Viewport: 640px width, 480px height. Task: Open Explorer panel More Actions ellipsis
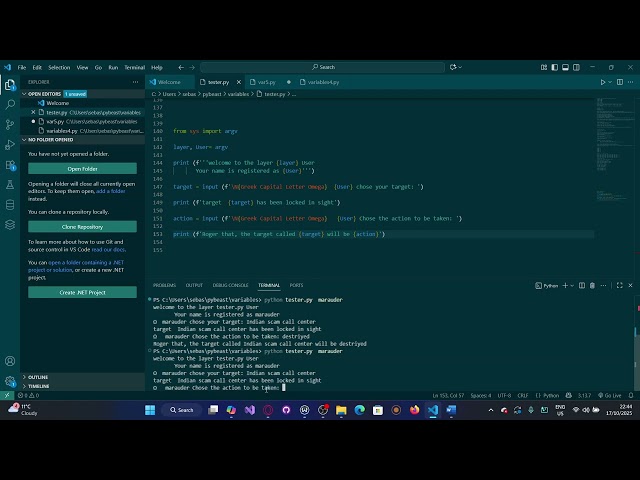pos(136,82)
